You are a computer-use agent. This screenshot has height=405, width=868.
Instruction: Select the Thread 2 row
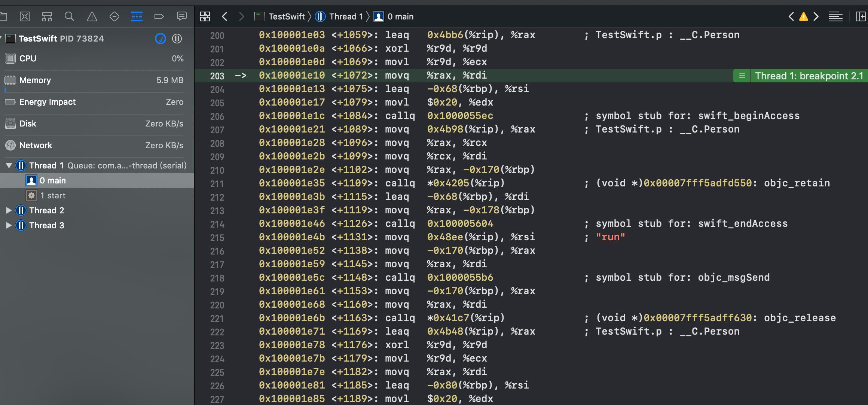(x=97, y=210)
